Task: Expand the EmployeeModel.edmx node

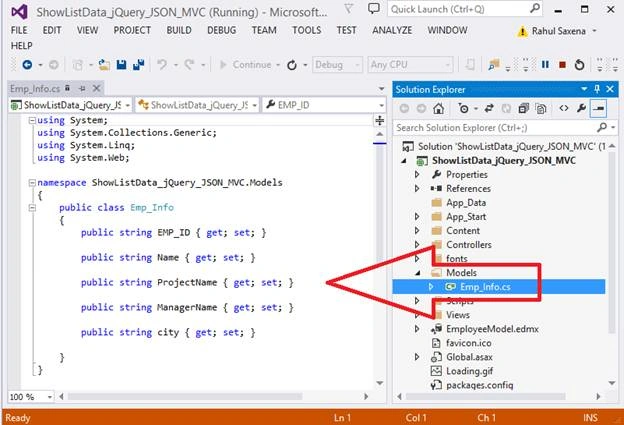Action: pos(417,329)
